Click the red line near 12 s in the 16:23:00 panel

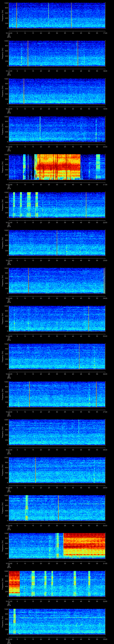[x=29, y=280]
